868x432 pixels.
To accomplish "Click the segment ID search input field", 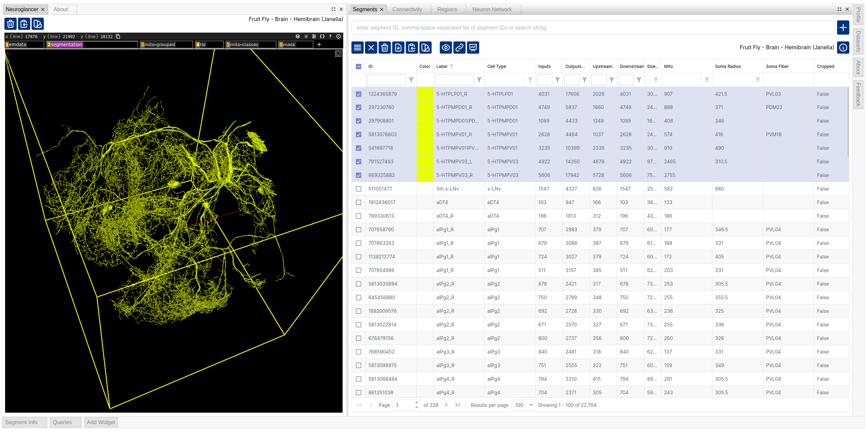I will tap(593, 28).
